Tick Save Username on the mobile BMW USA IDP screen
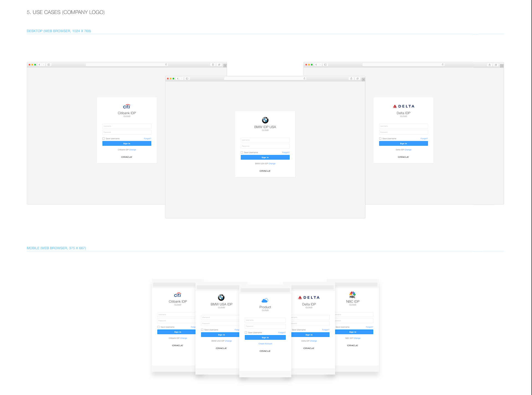Viewport: 532px width, 395px height. click(202, 330)
